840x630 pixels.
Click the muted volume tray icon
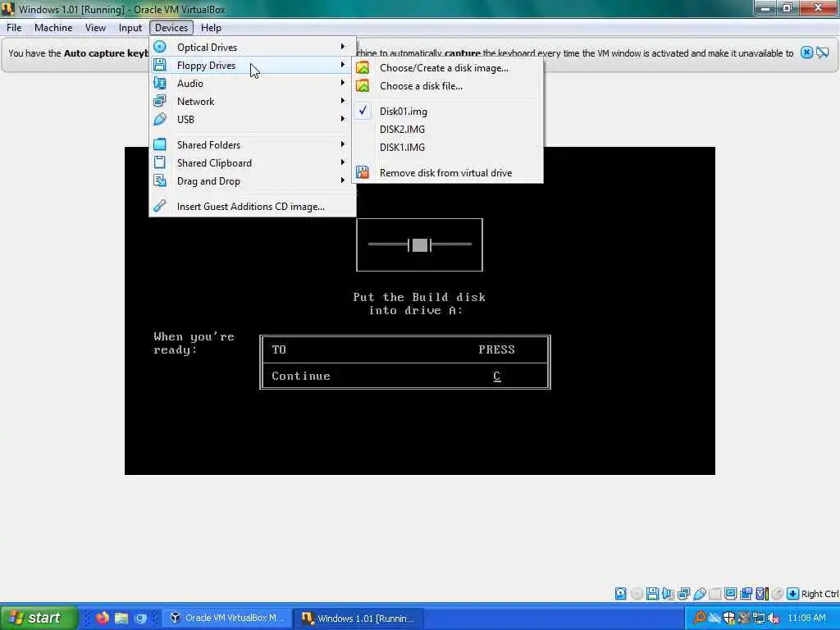773,618
